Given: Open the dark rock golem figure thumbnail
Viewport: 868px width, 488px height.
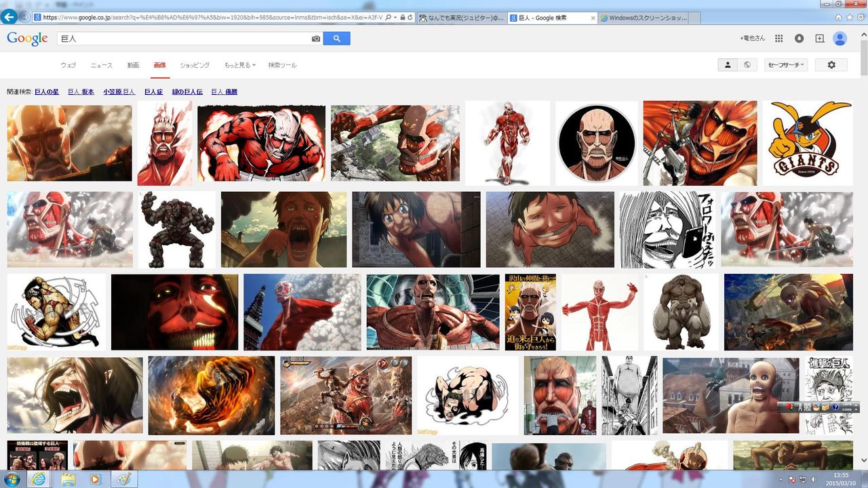Looking at the screenshot, I should [176, 229].
